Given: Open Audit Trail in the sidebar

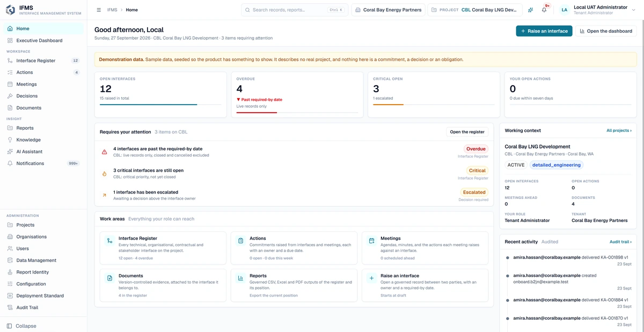Looking at the screenshot, I should pos(43,307).
